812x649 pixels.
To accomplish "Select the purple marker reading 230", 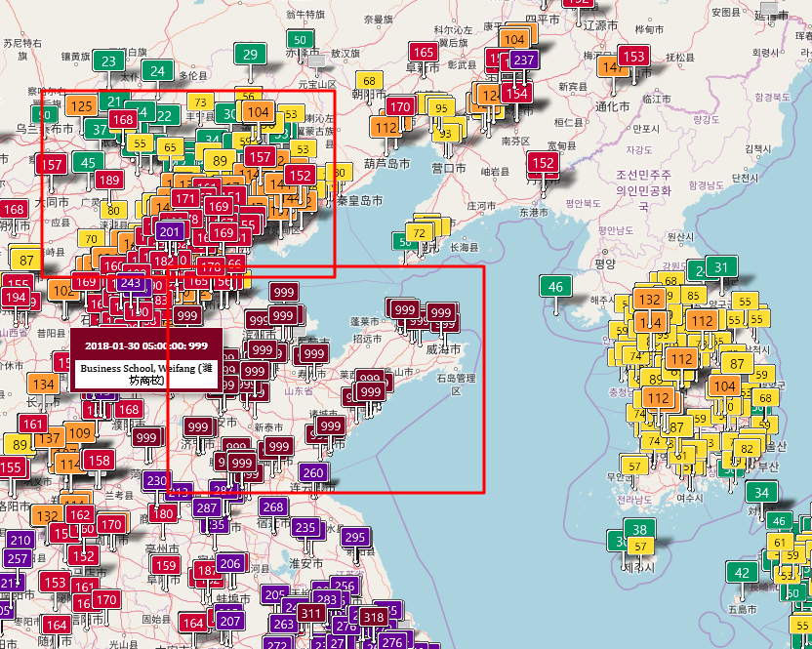I will click(x=156, y=481).
